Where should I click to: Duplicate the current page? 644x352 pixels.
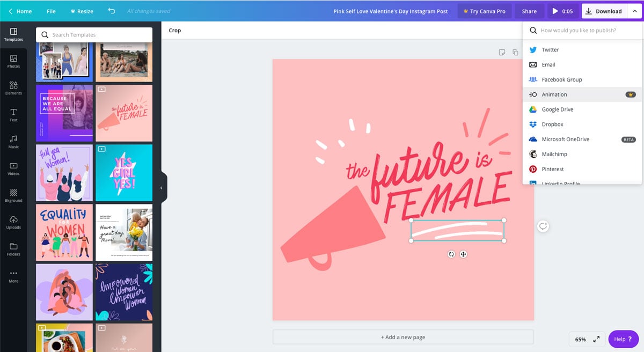(x=515, y=52)
